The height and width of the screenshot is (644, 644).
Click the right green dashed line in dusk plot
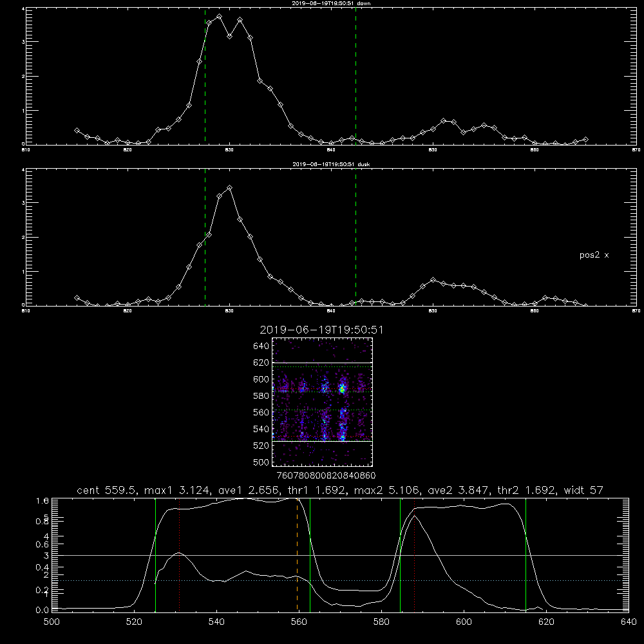[355, 237]
